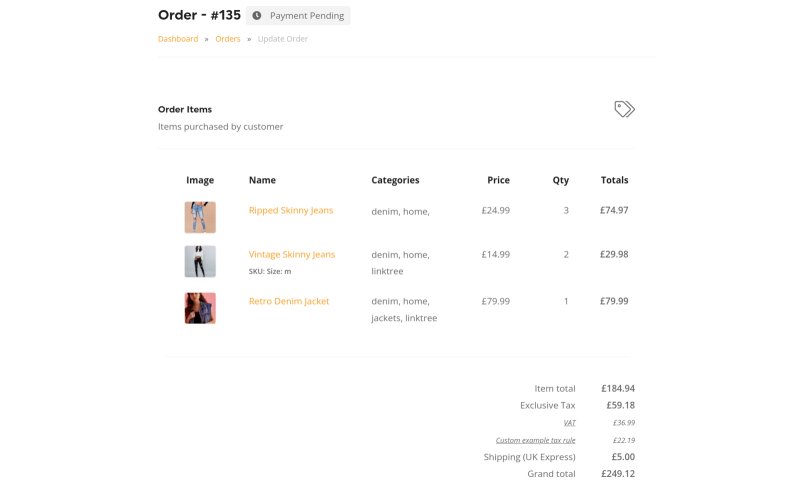Screen dimensions: 800x493
Task: Open Ripped Skinny Jeans product link
Action: pyautogui.click(x=291, y=210)
